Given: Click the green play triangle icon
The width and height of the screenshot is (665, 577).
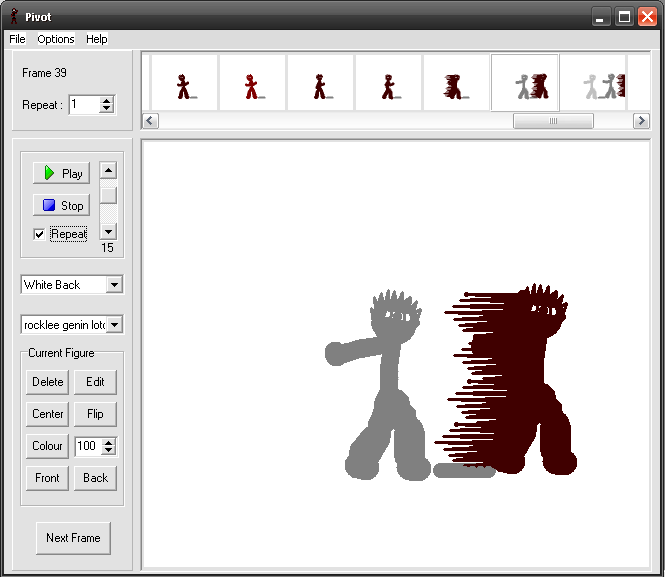Looking at the screenshot, I should click(x=49, y=173).
